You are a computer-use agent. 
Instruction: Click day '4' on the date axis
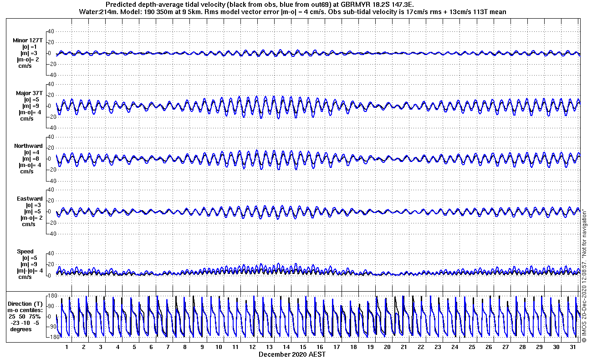tap(117, 347)
